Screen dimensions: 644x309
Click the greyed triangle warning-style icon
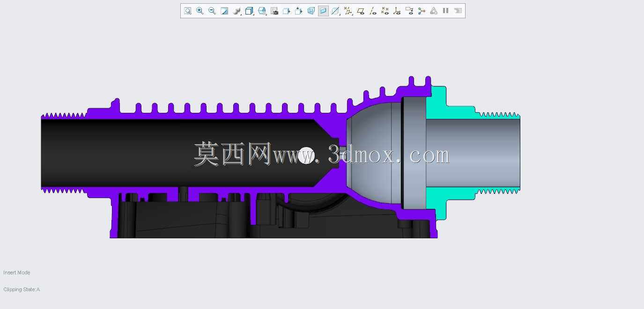pos(434,11)
